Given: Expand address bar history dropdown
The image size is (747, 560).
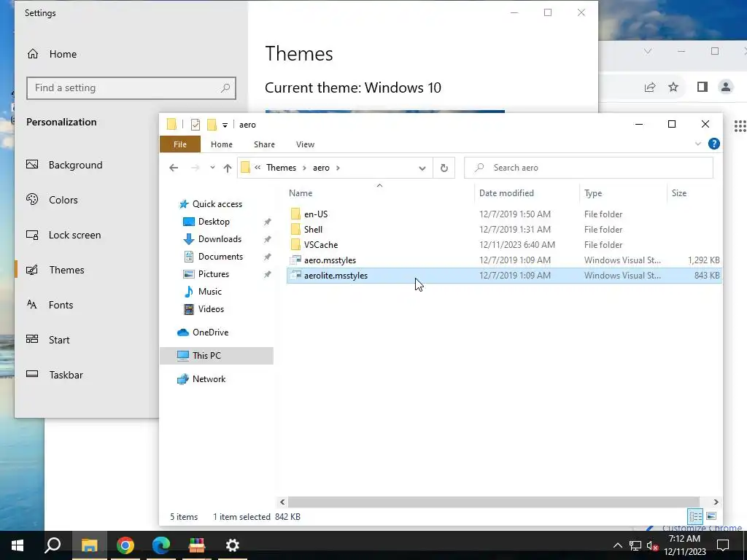Looking at the screenshot, I should pos(422,168).
